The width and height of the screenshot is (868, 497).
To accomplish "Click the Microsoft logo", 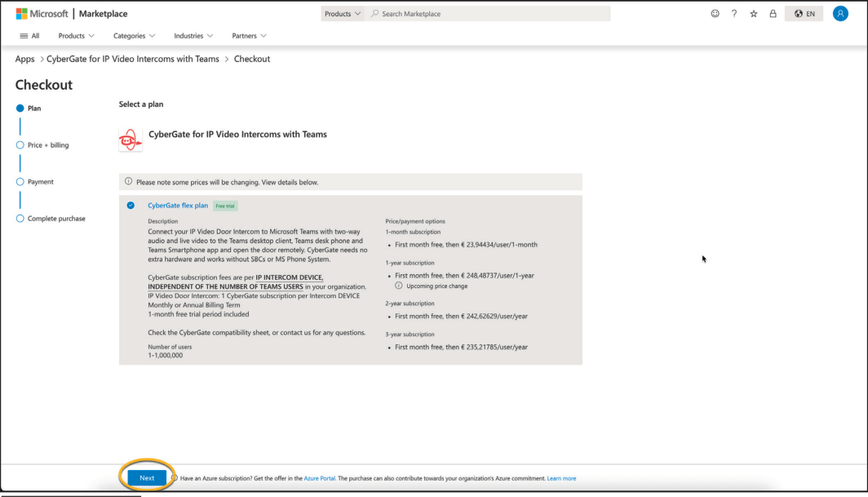I will coord(21,14).
